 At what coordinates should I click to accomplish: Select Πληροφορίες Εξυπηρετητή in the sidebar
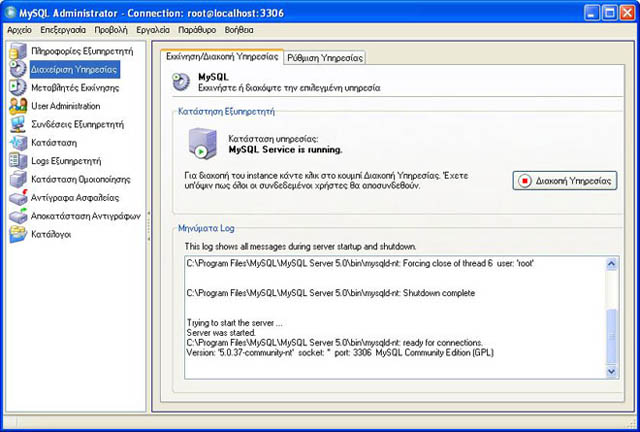(x=82, y=51)
